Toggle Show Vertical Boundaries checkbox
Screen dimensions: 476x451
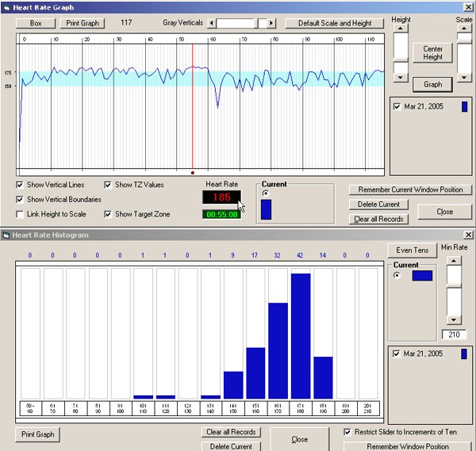pyautogui.click(x=20, y=199)
